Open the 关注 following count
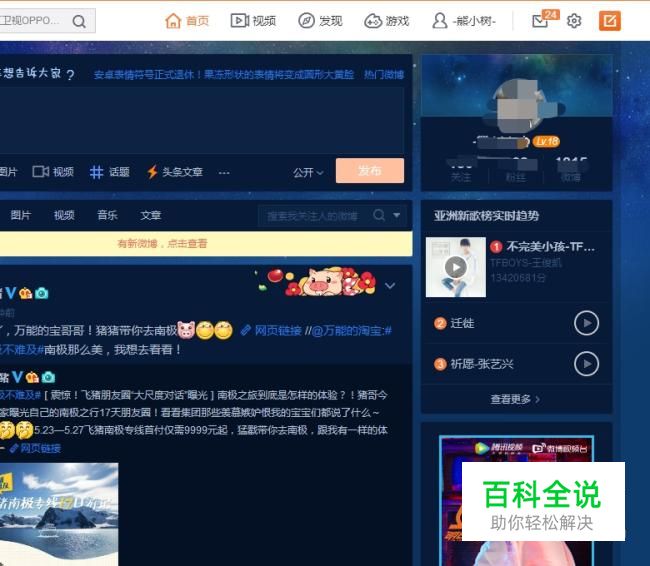The height and width of the screenshot is (566, 650). pos(461,170)
